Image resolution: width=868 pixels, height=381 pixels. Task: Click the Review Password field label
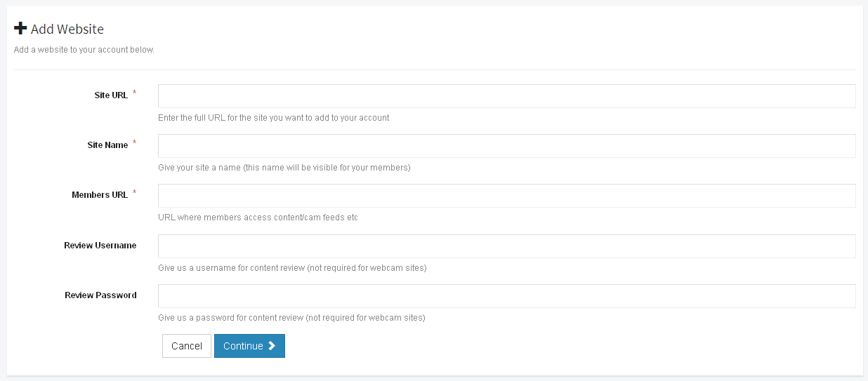coord(100,295)
